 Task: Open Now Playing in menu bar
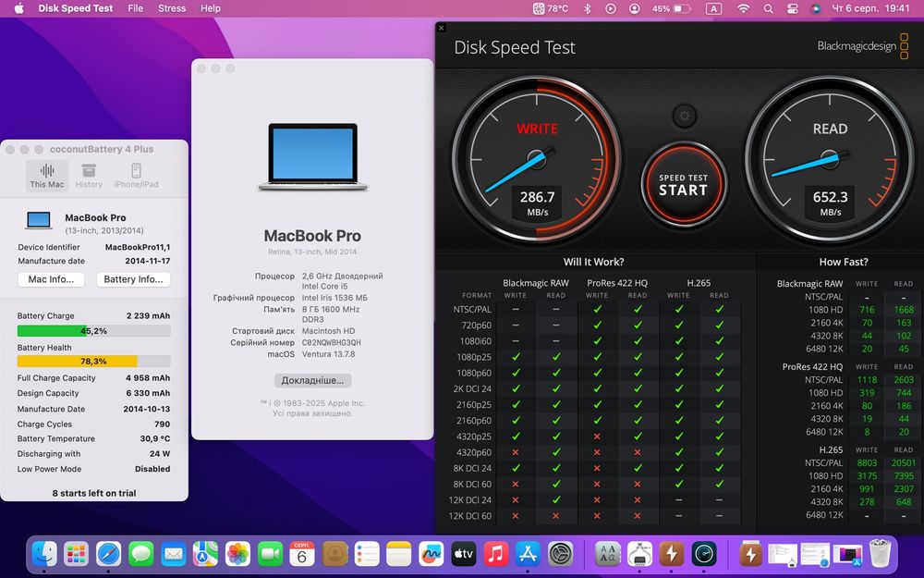(x=611, y=8)
